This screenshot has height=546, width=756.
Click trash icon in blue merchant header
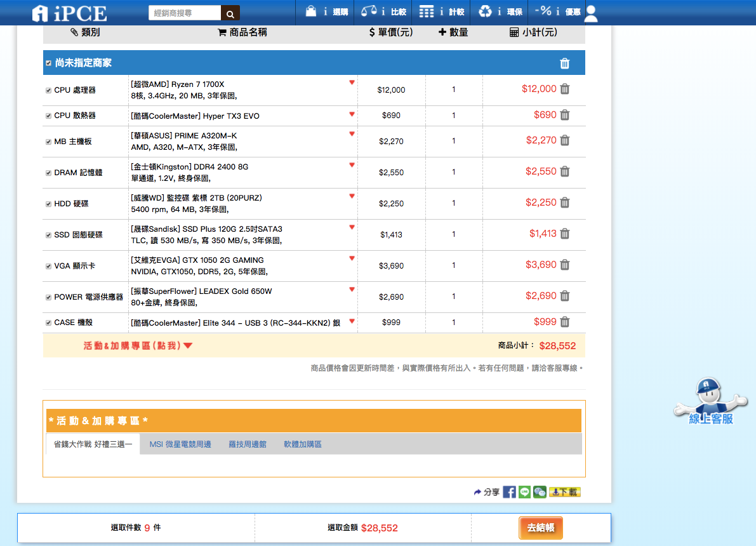point(565,63)
